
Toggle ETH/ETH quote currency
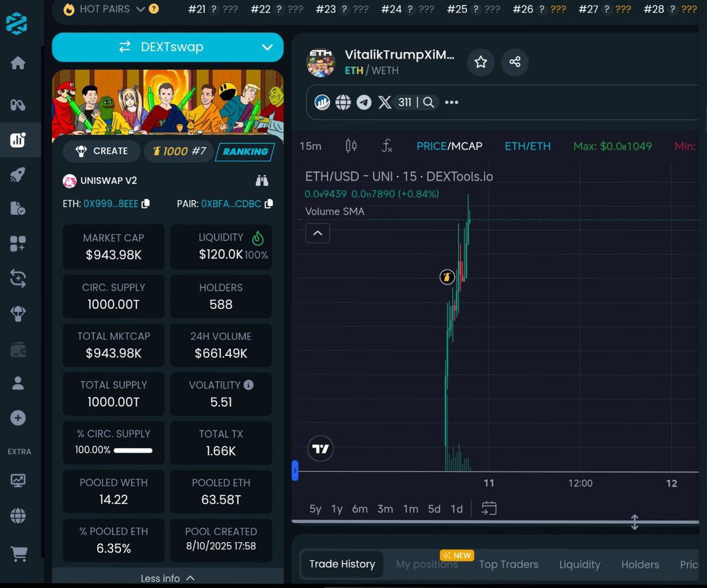pyautogui.click(x=528, y=146)
